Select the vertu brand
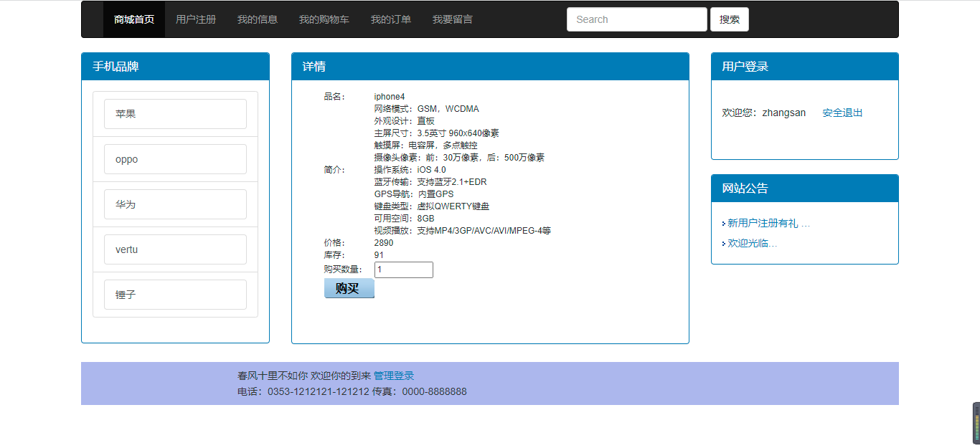This screenshot has width=980, height=448. pos(175,249)
